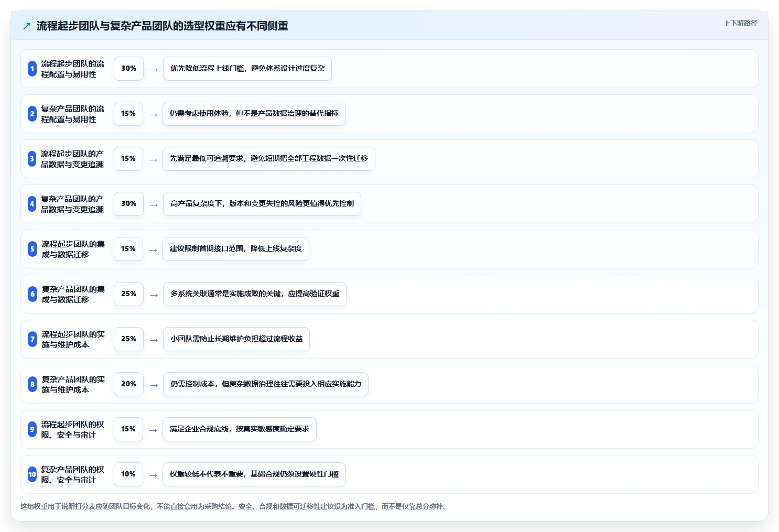Click number badge 9 for 流程起步团队的权限、安全与审计
The width and height of the screenshot is (779, 532).
[x=32, y=429]
